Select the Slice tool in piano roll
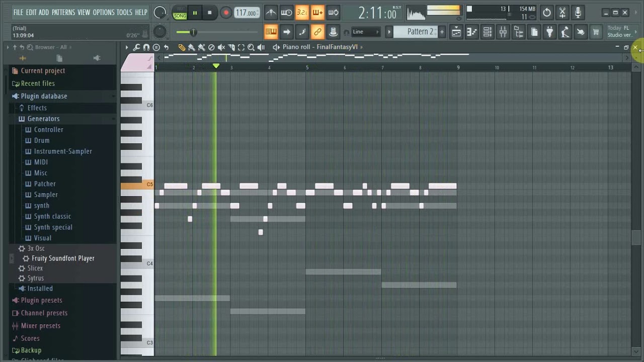The width and height of the screenshot is (644, 362). point(231,47)
